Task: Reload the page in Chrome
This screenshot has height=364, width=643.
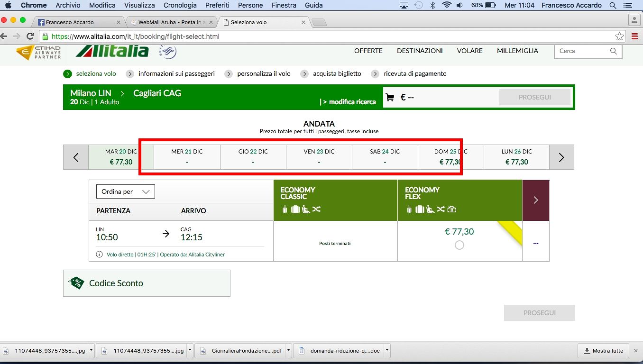Action: coord(30,36)
